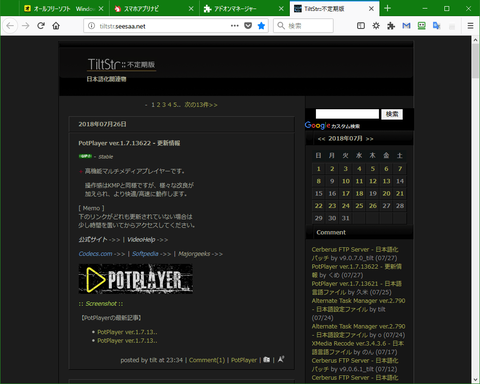This screenshot has width=480, height=384.
Task: Open the 次の13件>> pagination link
Action: coord(201,105)
